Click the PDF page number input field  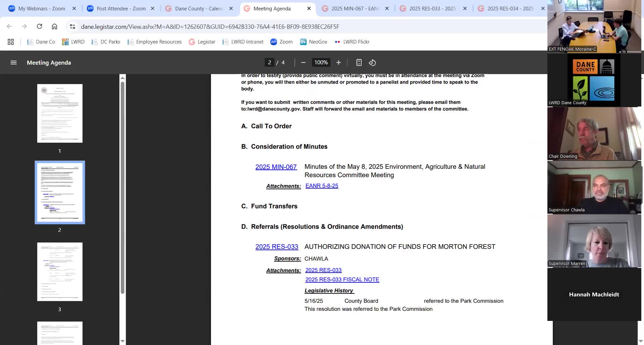(269, 63)
